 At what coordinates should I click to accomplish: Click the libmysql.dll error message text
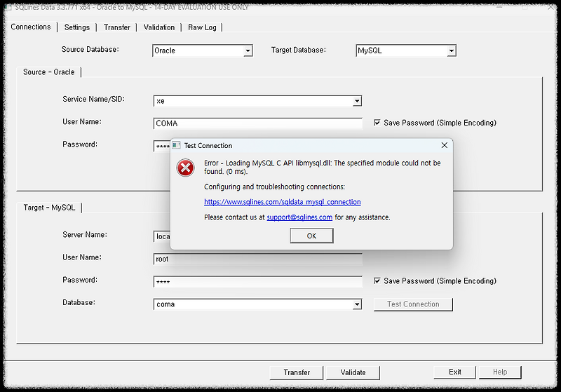pyautogui.click(x=323, y=167)
